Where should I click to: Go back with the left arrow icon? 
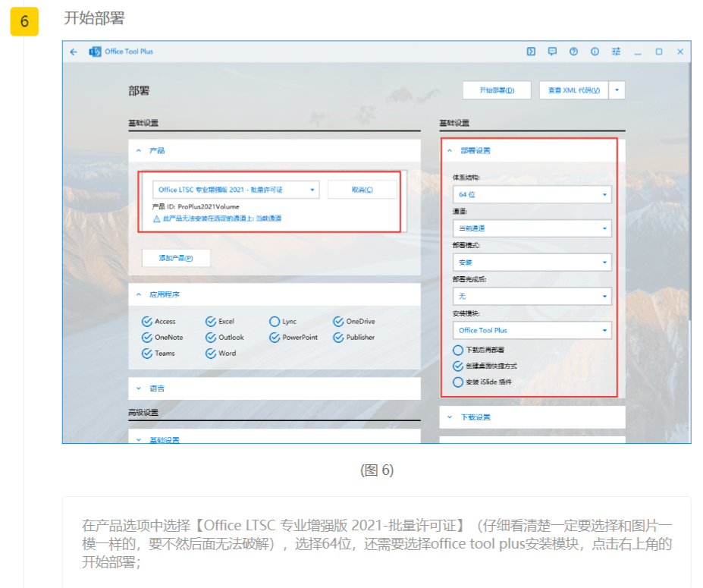tap(74, 52)
